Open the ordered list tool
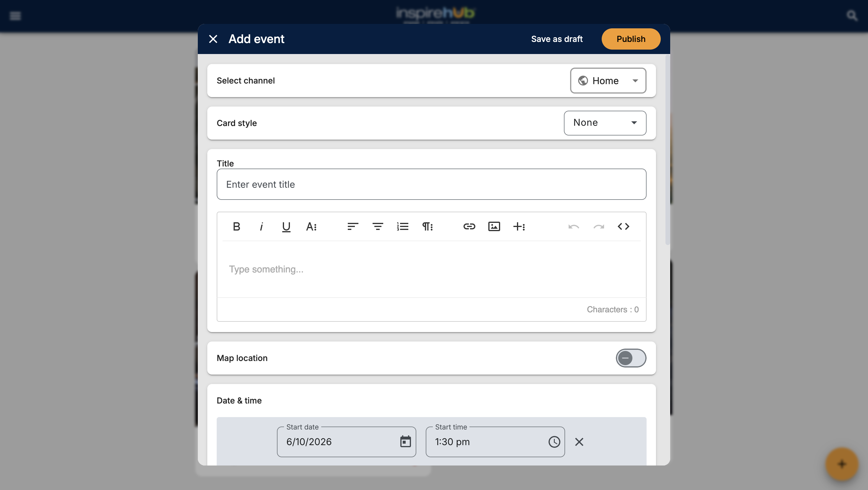The width and height of the screenshot is (868, 490). [x=403, y=226]
